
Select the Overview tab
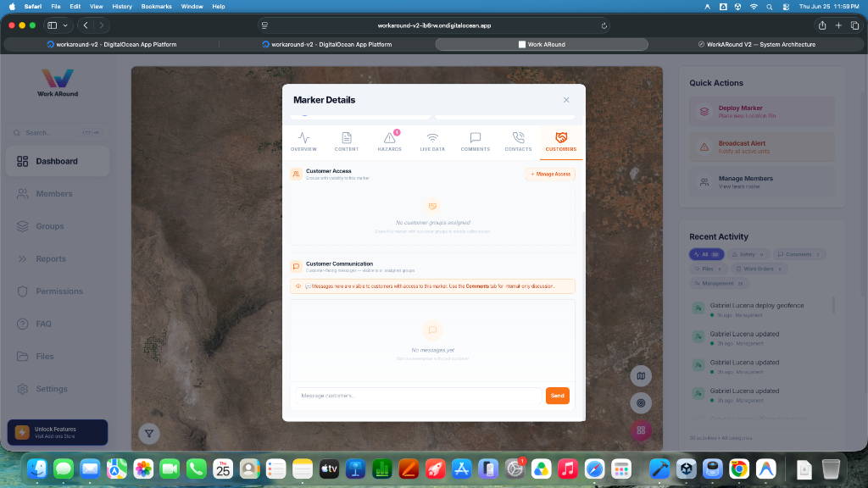point(304,141)
